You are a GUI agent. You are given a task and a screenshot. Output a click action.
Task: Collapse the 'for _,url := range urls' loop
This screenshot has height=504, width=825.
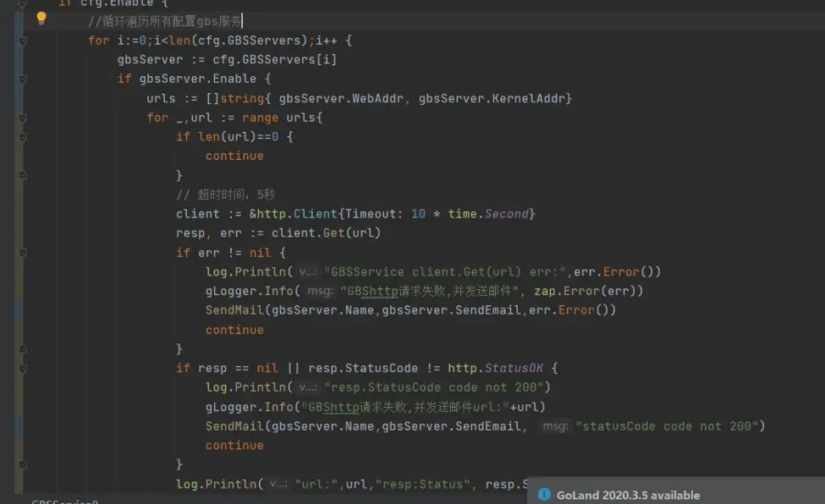[x=24, y=118]
